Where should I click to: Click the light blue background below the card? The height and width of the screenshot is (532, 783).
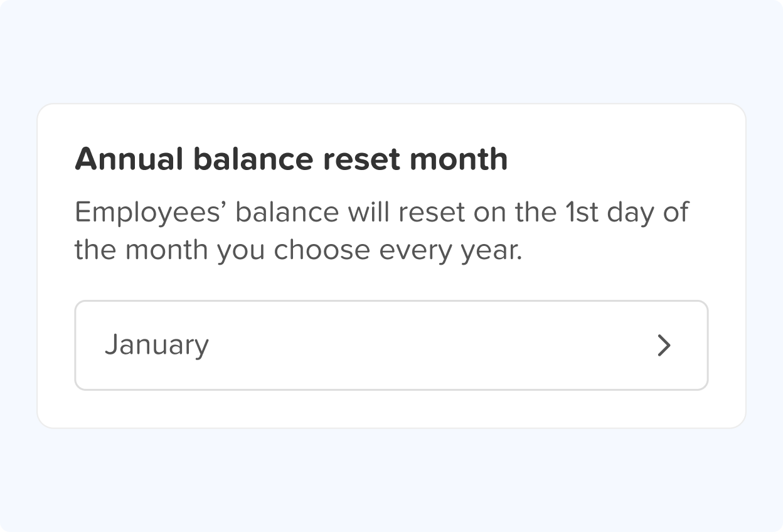[x=391, y=480]
